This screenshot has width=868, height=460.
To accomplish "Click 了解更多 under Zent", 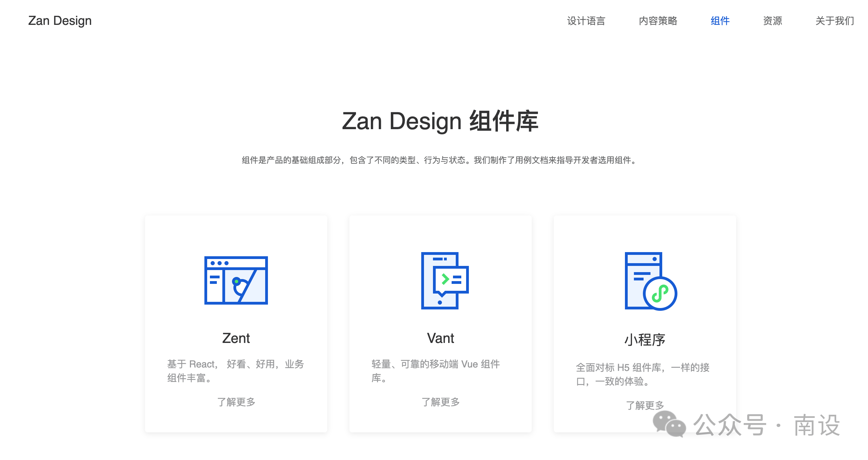I will 236,402.
